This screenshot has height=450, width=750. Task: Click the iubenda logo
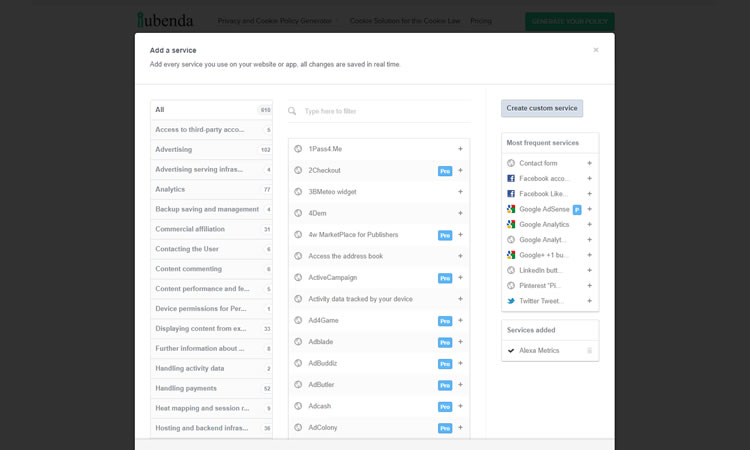[165, 20]
